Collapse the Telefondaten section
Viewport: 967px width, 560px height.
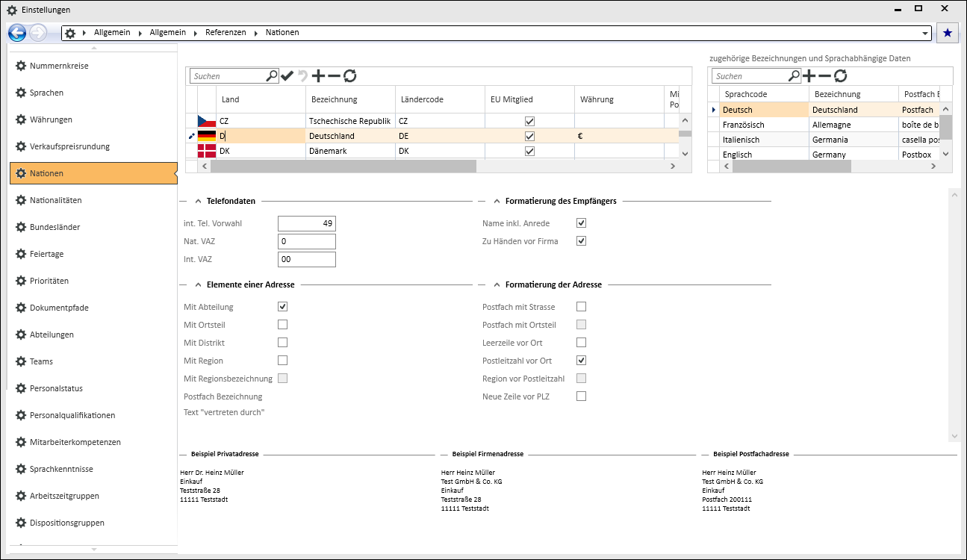198,201
